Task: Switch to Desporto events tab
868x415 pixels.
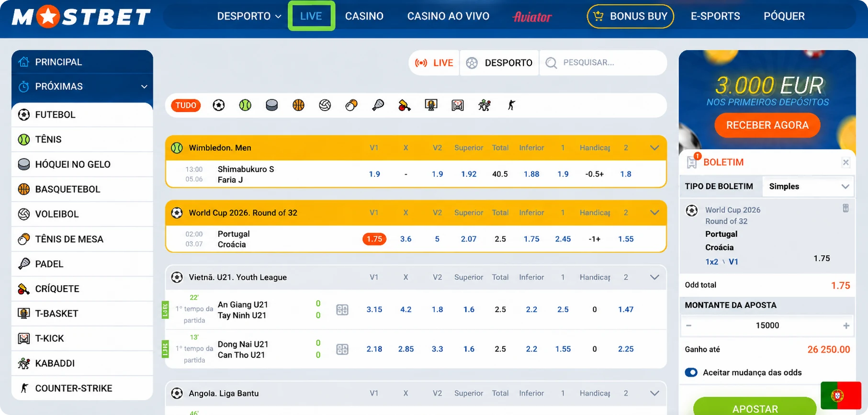Action: (499, 63)
